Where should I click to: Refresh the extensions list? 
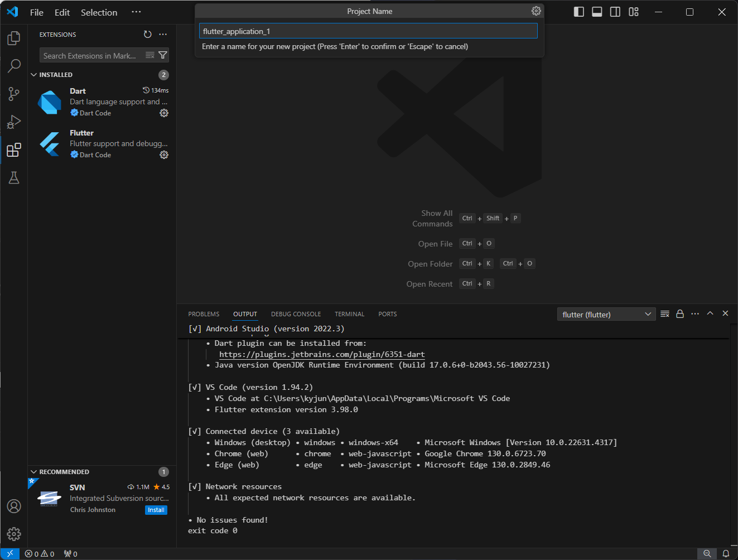pos(147,35)
